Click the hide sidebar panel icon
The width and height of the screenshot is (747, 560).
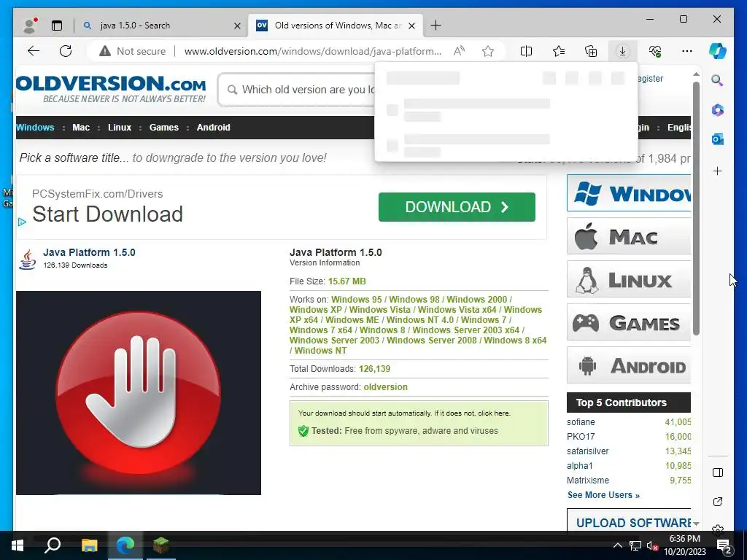coord(718,472)
